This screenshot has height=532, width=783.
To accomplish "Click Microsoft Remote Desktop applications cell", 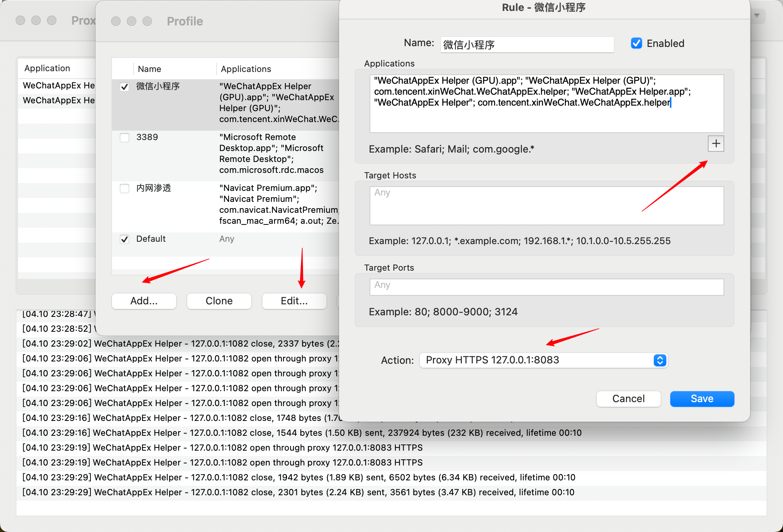I will click(x=271, y=153).
